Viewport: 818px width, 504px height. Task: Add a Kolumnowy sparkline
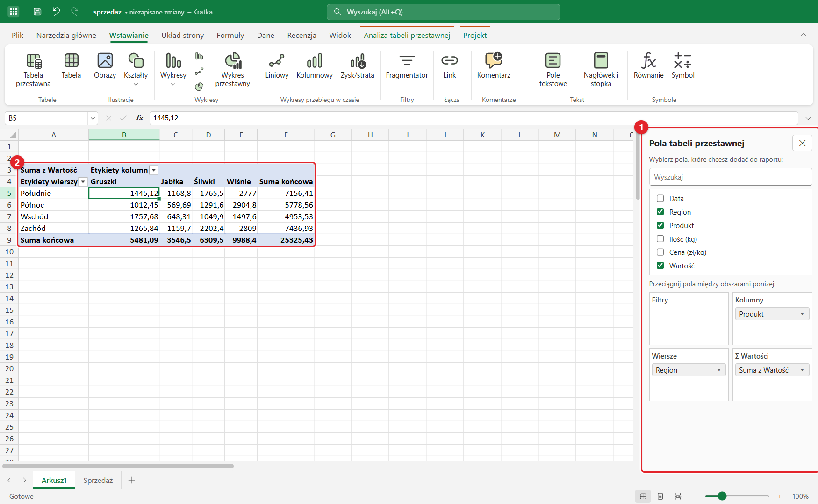click(315, 66)
